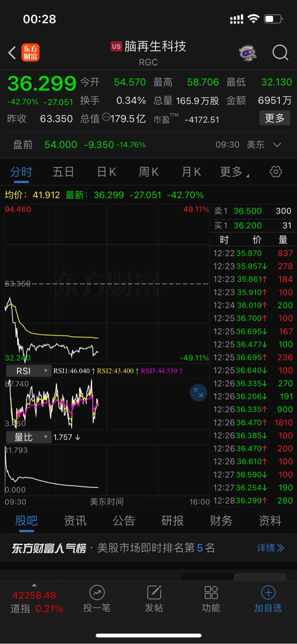Tap the 今开 54.570 value
Viewport: 297px width, 644px height.
(x=130, y=82)
